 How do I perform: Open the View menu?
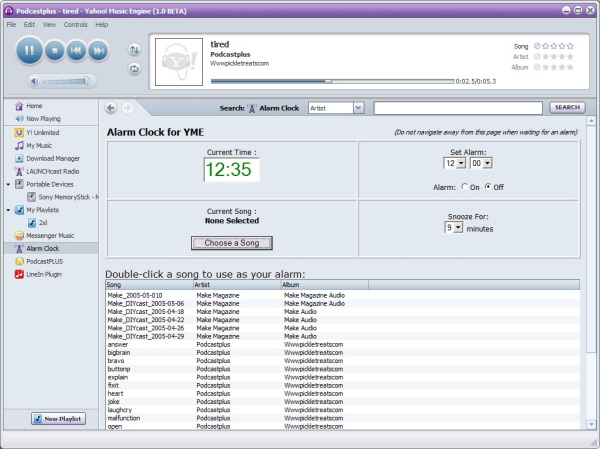pyautogui.click(x=49, y=24)
